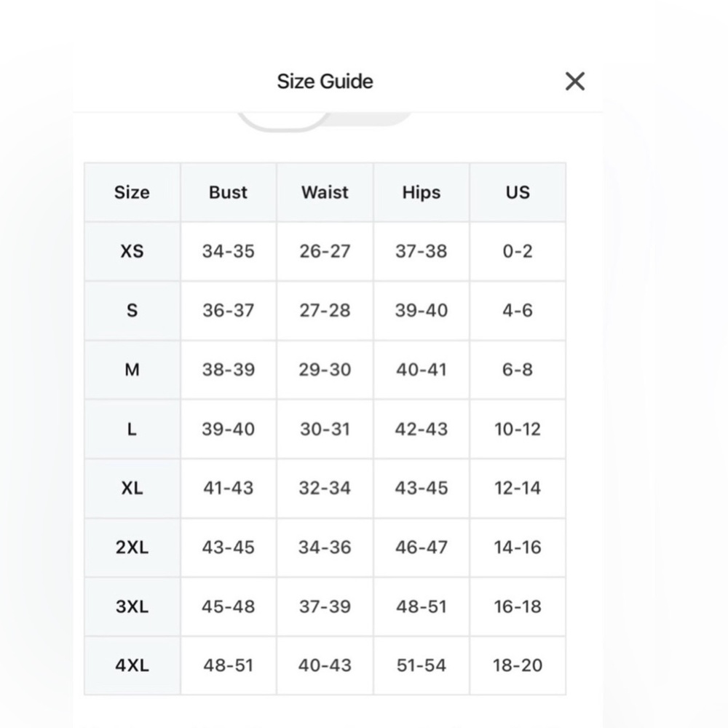Click the 32-34 waist cell for XL
728x728 pixels.
coord(325,488)
